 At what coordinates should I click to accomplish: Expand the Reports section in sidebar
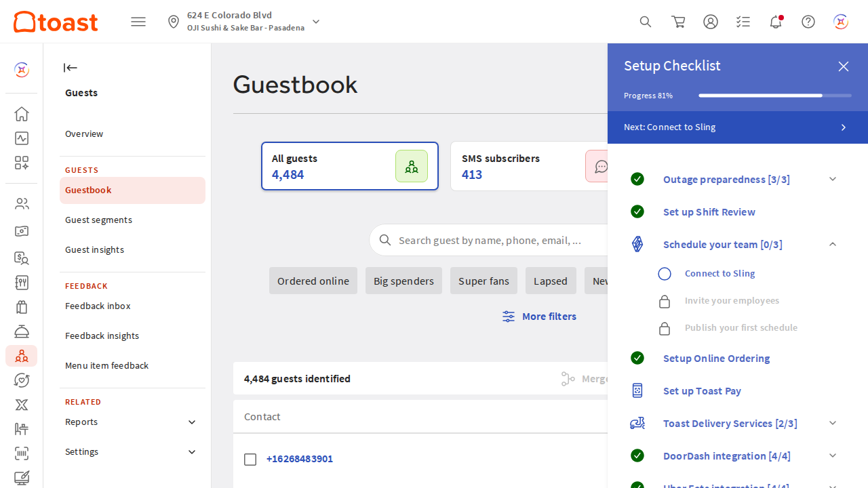[192, 422]
